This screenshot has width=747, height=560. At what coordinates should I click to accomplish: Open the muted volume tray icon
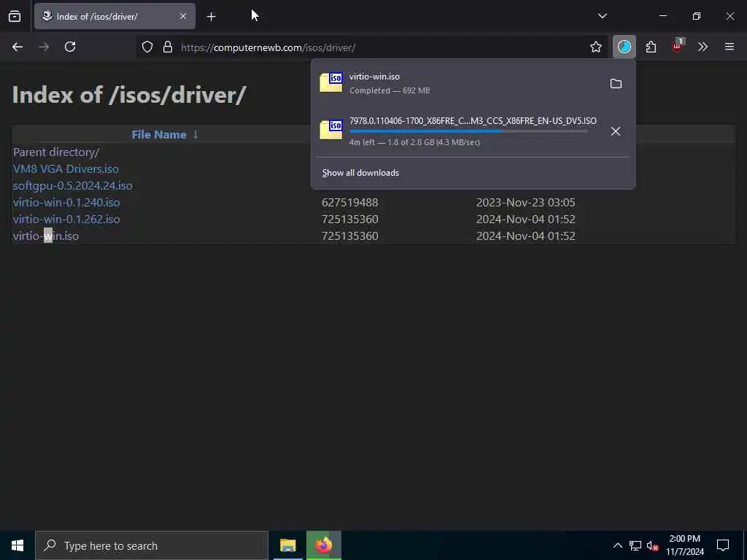[x=653, y=545]
